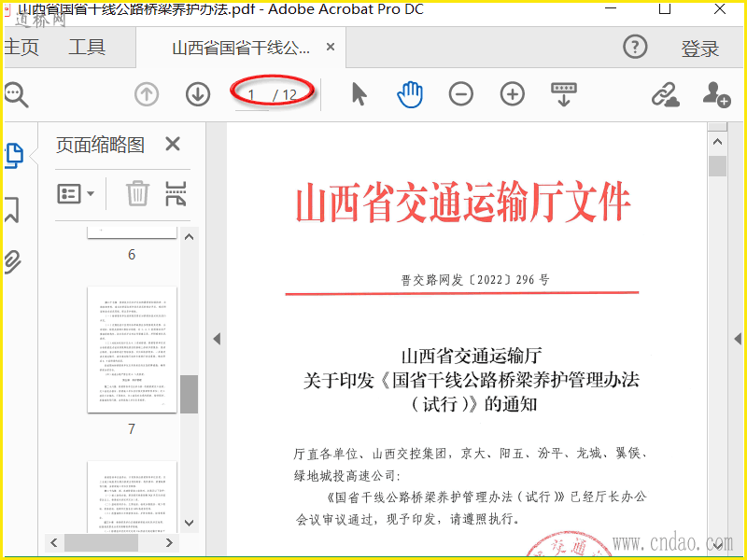
Task: Zoom in with the plus icon
Action: 512,94
